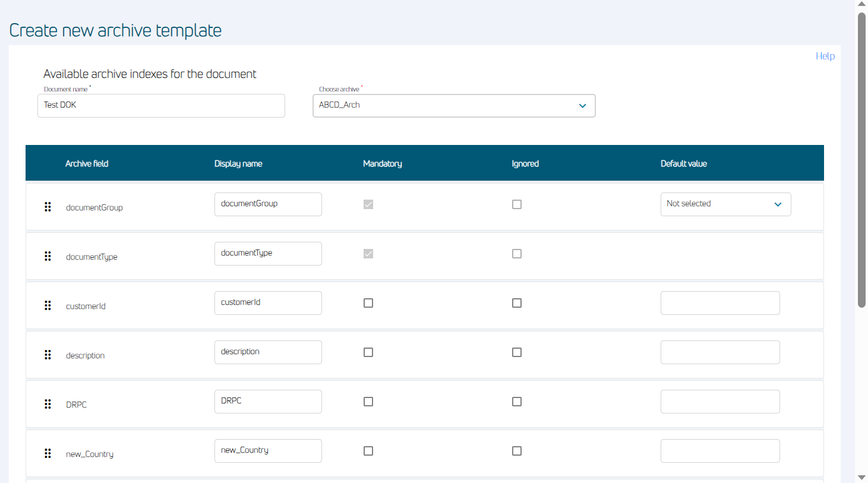Viewport: 868px width, 483px height.
Task: Expand the documentGroup default value dropdown
Action: coord(725,204)
